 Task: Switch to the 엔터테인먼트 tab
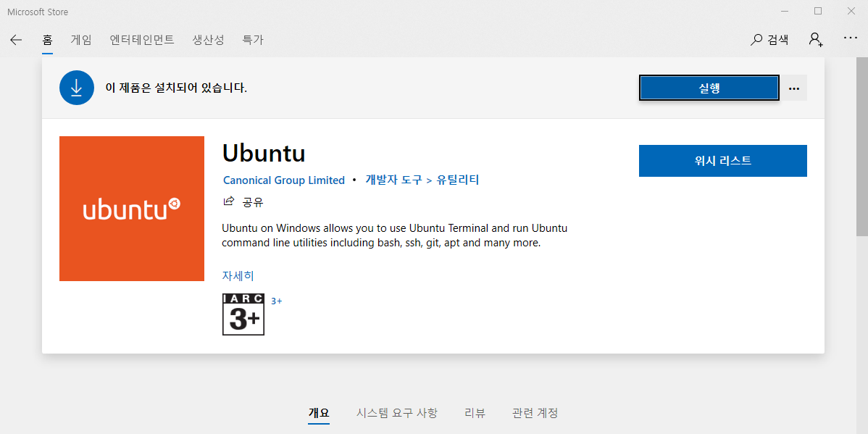pos(142,40)
